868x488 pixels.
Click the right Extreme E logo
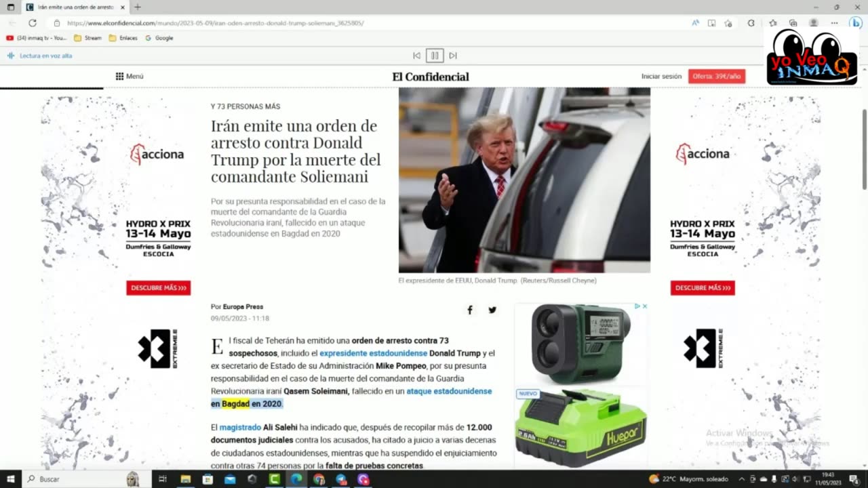703,348
